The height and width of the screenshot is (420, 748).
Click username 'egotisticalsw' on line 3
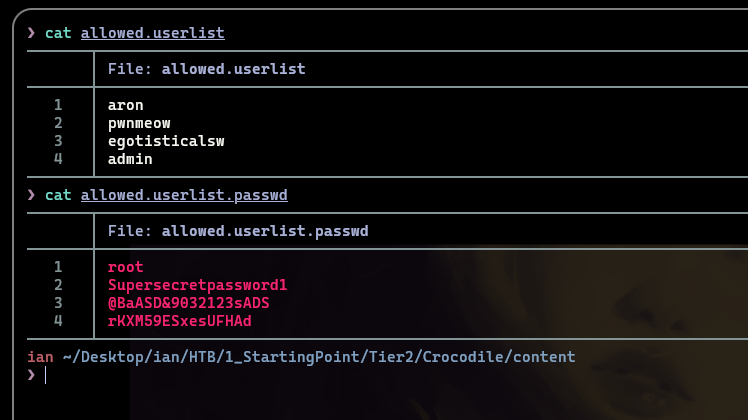click(166, 141)
